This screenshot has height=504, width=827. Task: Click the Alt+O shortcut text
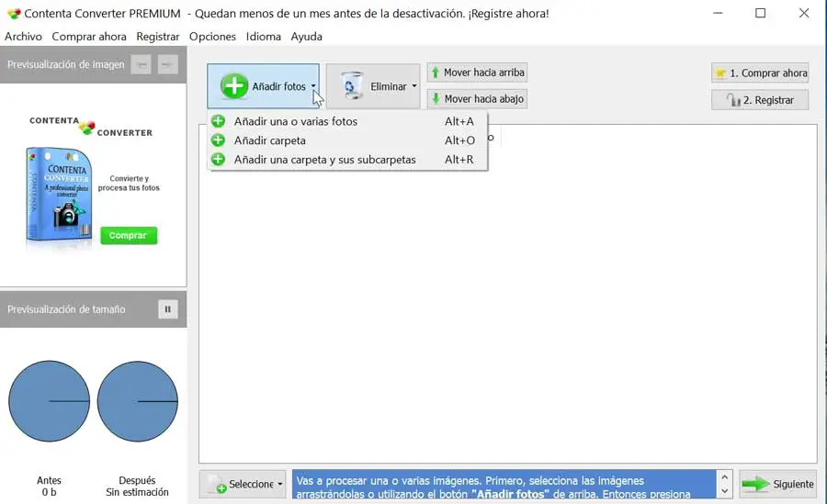coord(459,140)
